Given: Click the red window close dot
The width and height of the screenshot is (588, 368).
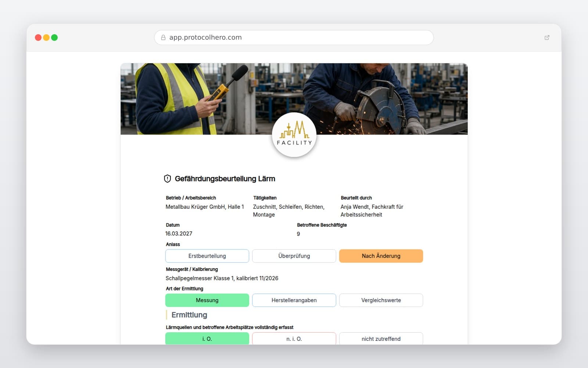Looking at the screenshot, I should click(x=38, y=38).
